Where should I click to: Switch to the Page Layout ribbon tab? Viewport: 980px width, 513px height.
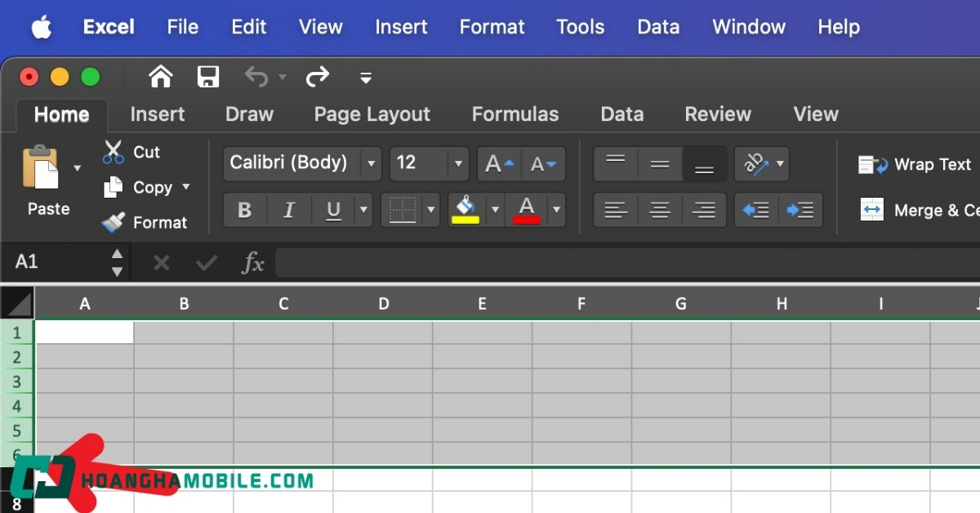point(372,114)
